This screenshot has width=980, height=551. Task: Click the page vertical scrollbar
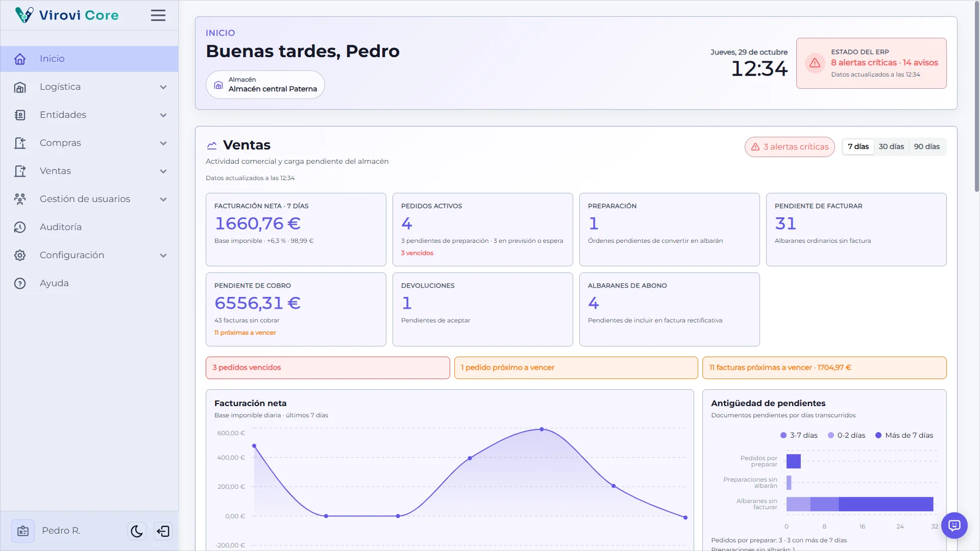[x=976, y=97]
